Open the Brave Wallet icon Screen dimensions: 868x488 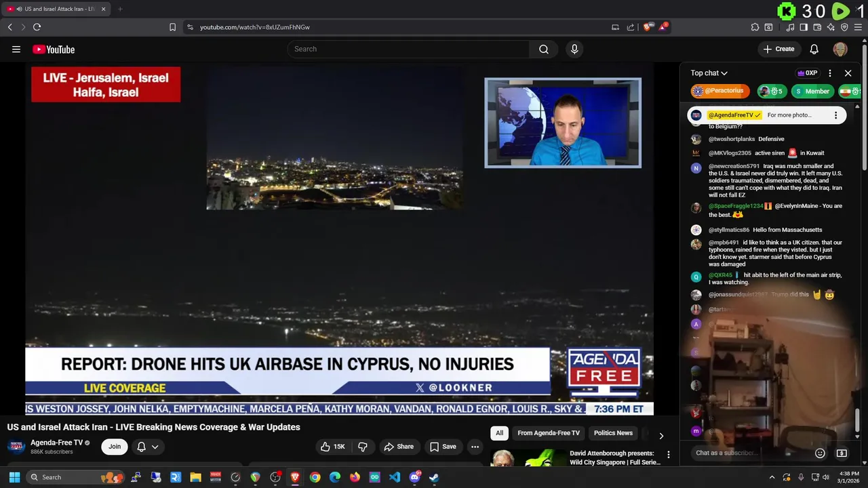(x=817, y=27)
